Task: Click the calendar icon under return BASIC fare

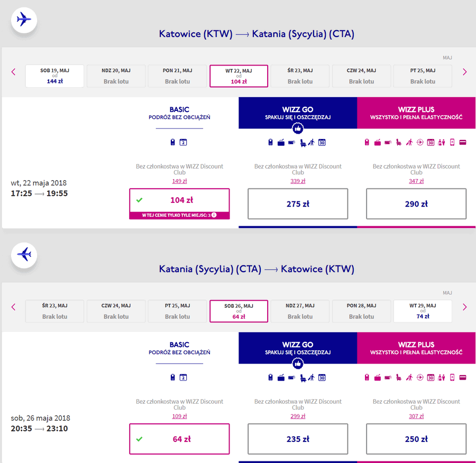Action: click(183, 378)
